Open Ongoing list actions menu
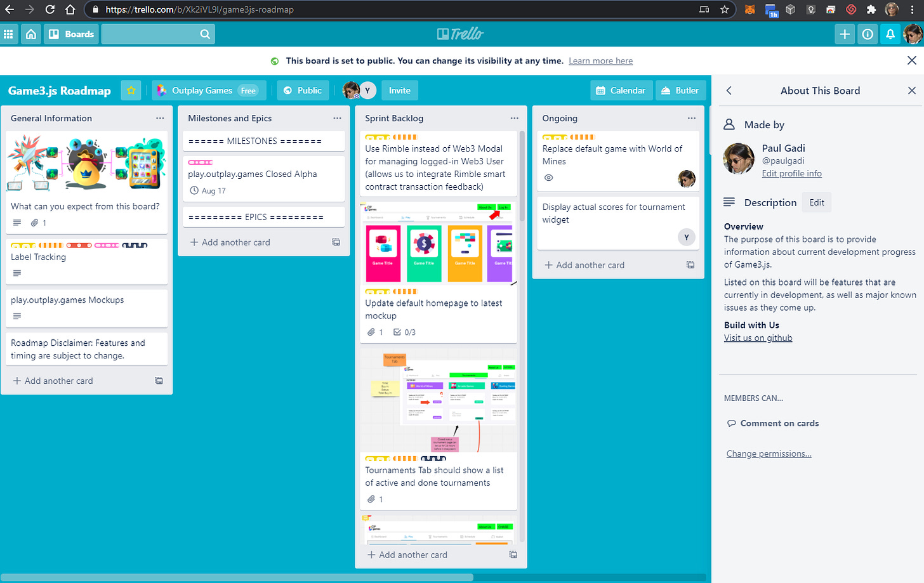 coord(691,119)
